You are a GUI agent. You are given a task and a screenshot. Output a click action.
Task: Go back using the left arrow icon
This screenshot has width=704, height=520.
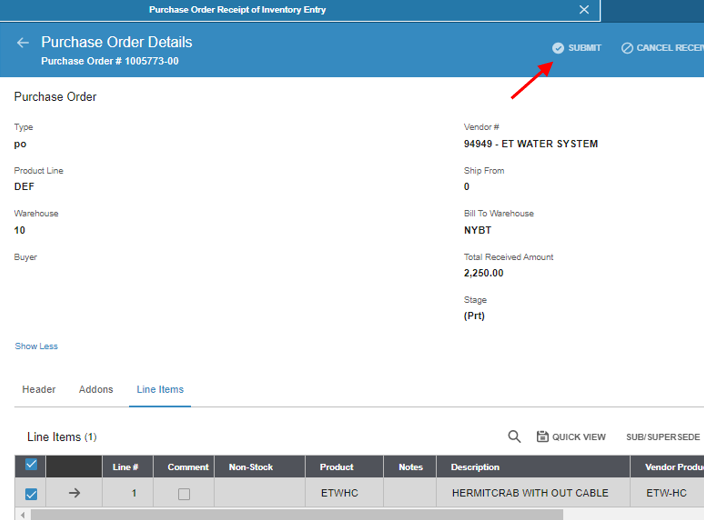tap(23, 43)
